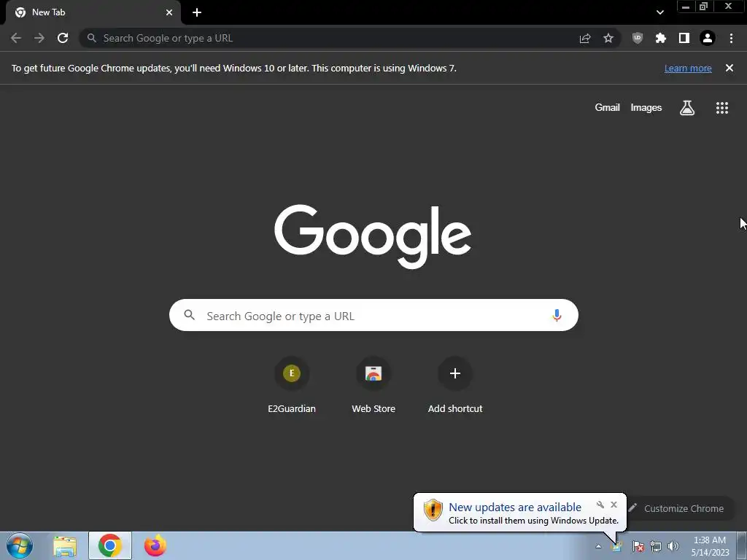Open the uBlock Origin shield extension
This screenshot has width=747, height=560.
(x=638, y=38)
